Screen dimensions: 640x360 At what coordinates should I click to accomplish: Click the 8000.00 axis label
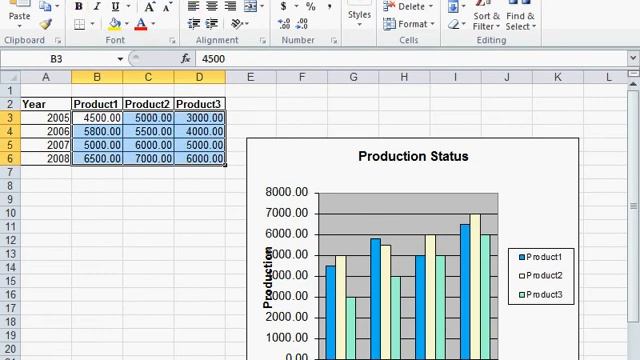287,192
